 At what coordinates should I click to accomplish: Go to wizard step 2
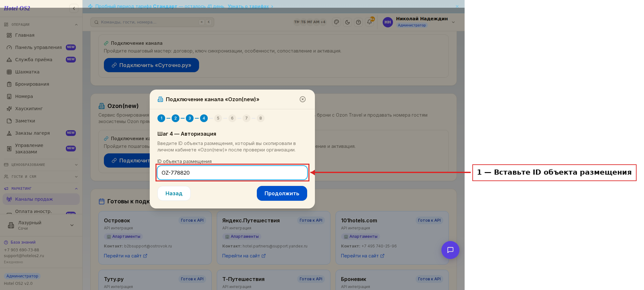176,118
